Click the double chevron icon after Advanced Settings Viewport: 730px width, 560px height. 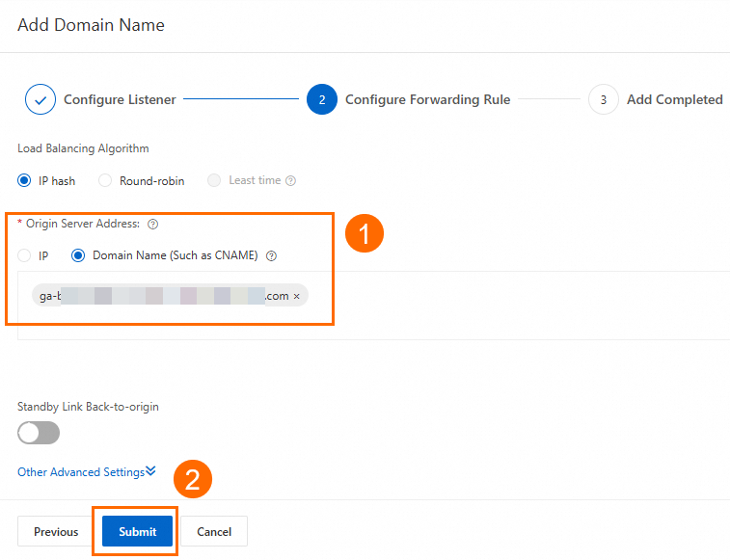pos(150,471)
